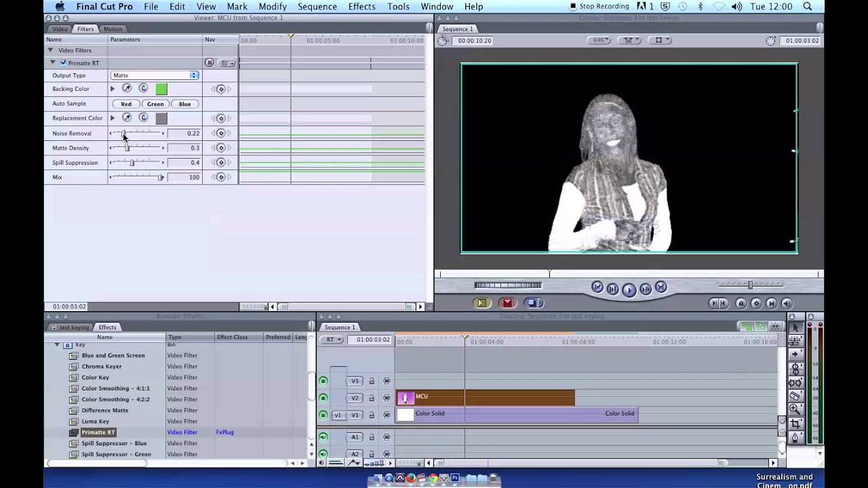The image size is (868, 488).
Task: Collapse the Primatte RT filter triangle
Action: (53, 63)
